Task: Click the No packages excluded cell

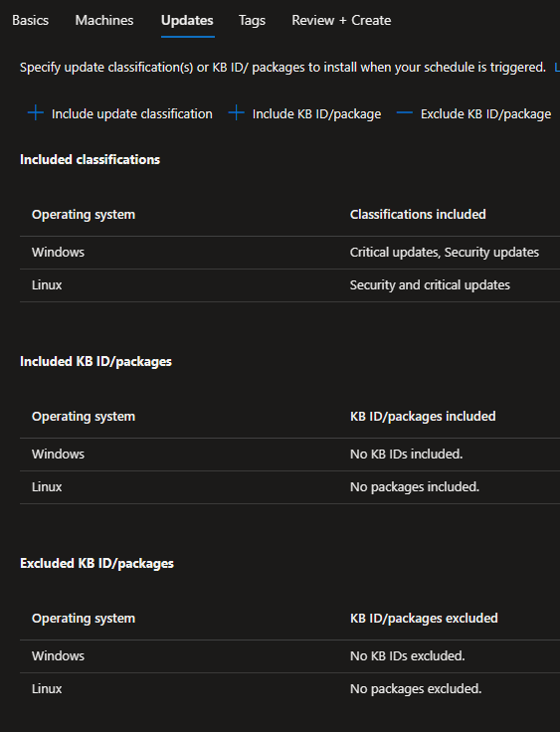Action: coord(416,688)
